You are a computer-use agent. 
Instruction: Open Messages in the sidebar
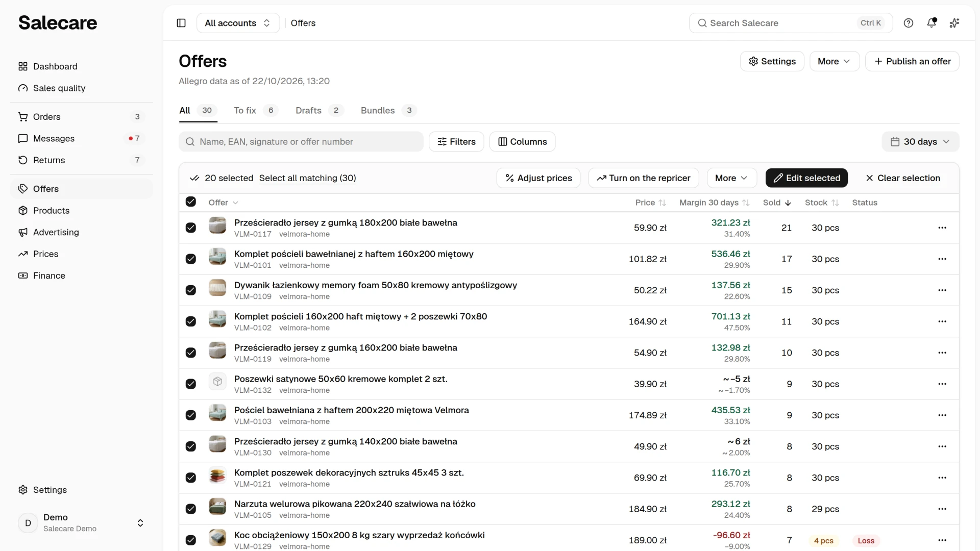point(82,138)
